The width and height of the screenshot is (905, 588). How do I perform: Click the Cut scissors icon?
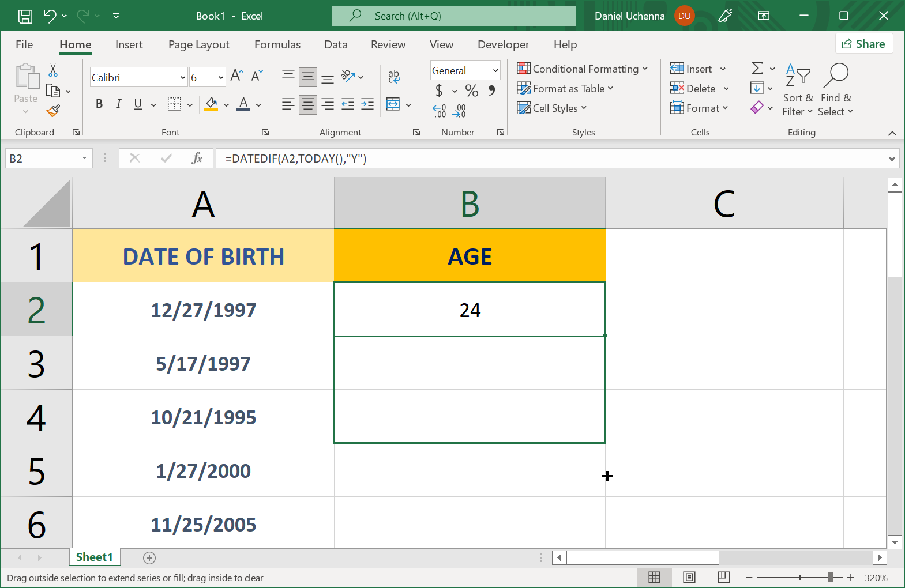(x=53, y=70)
